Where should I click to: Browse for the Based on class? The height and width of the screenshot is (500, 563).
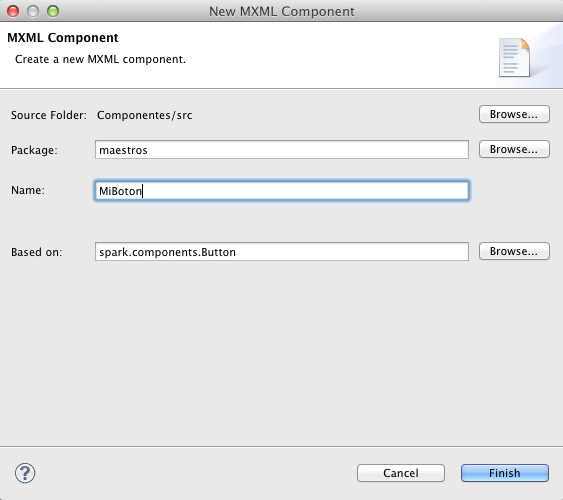coord(514,251)
